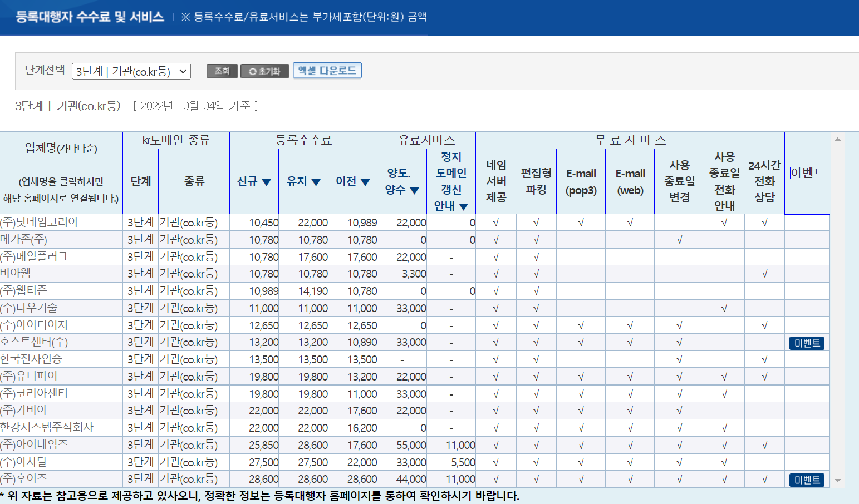
Task: Sort by 유지 fee column arrow
Action: point(316,182)
